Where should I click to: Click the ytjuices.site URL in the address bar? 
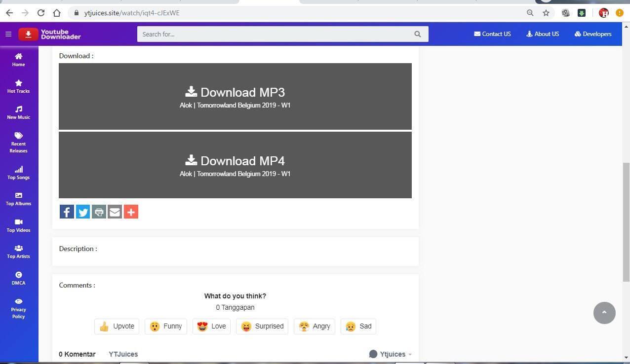point(132,13)
